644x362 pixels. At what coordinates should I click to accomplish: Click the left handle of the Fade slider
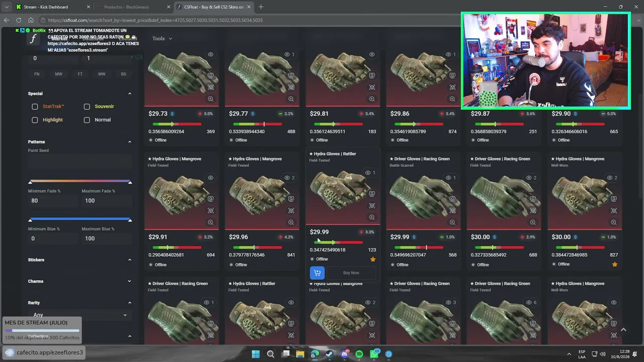[30, 182]
